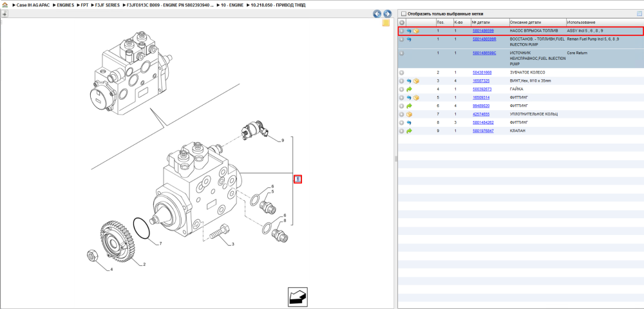Click the pin tool above the diagram
Viewport: 644px width, 309px height.
click(5, 14)
